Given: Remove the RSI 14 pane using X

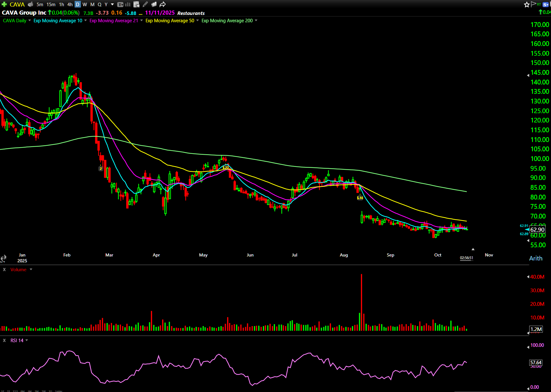Looking at the screenshot, I should (4, 340).
